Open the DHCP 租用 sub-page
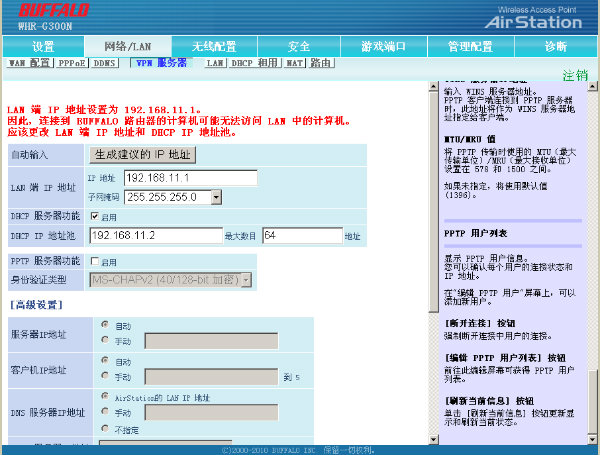600x455 pixels. (x=255, y=63)
